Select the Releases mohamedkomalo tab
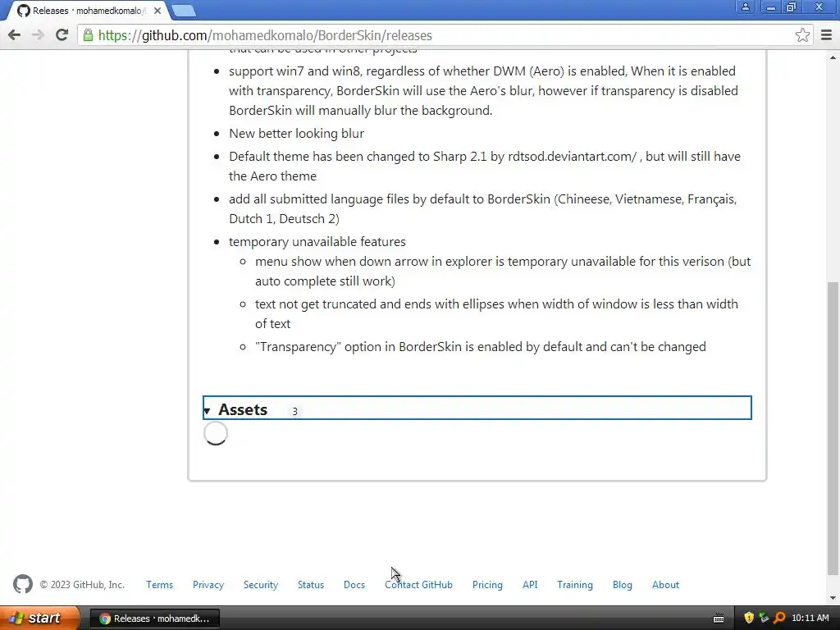 (85, 10)
